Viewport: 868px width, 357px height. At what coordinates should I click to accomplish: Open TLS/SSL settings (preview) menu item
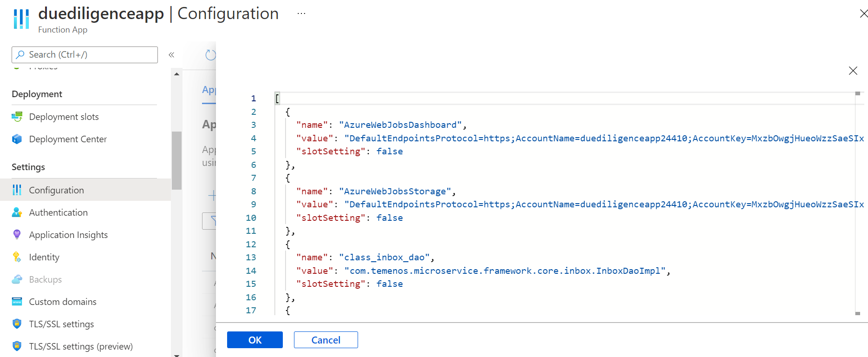coord(80,346)
